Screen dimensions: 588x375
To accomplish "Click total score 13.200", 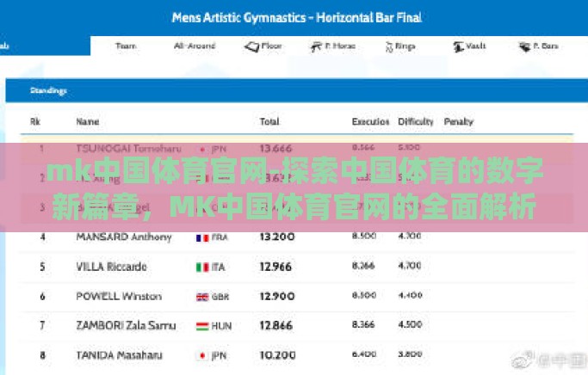I will pos(277,237).
